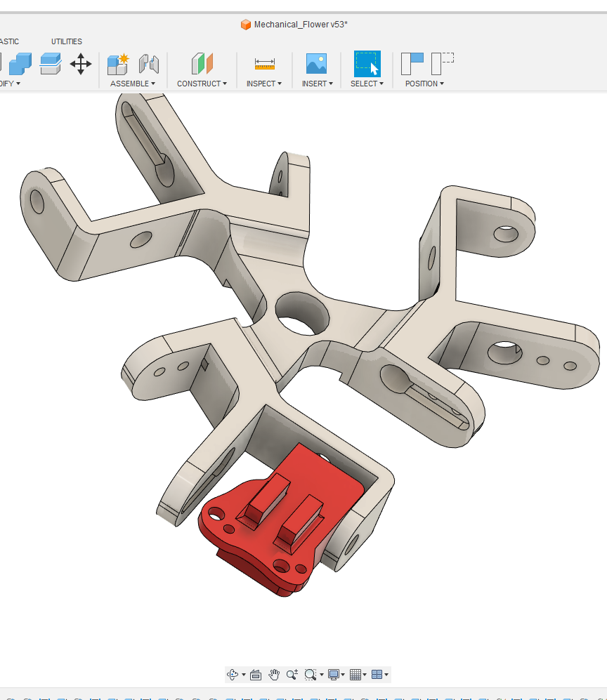Expand the Display Settings dropdown arrow

pos(343,675)
